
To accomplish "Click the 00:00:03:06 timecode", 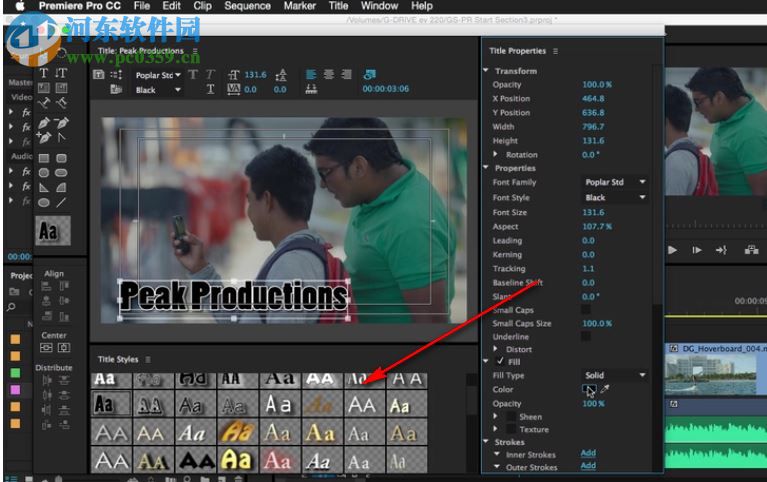I will 385,89.
